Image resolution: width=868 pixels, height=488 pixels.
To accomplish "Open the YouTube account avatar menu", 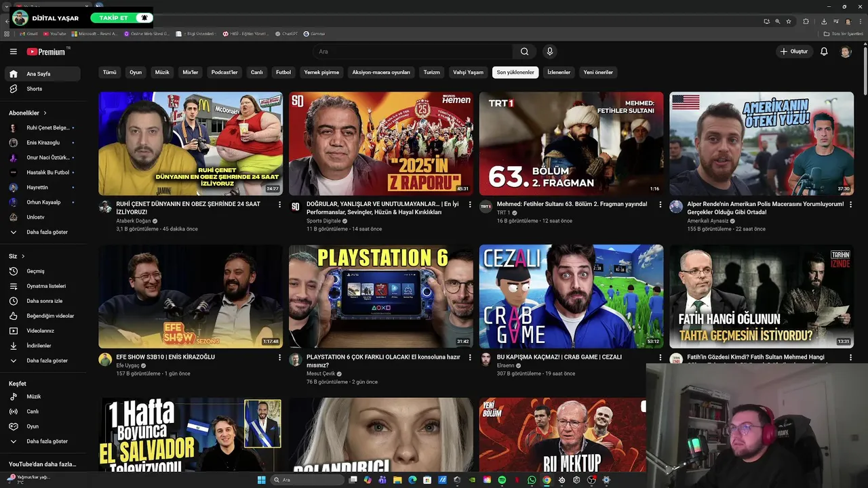I will 845,52.
